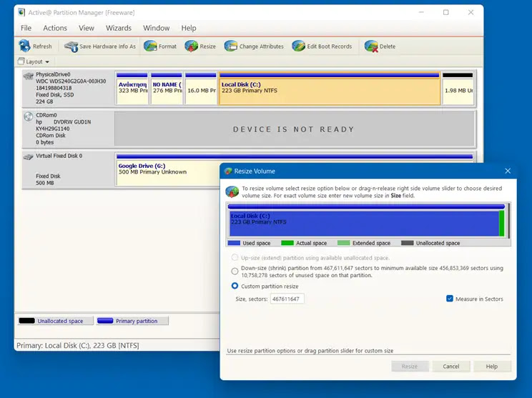The height and width of the screenshot is (398, 532).
Task: Select the NO NAME 276 MB partition
Action: pos(167,88)
